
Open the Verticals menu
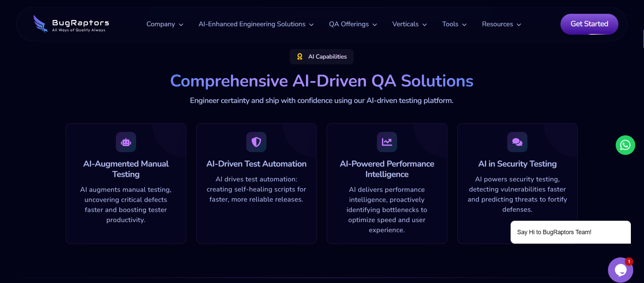point(406,24)
